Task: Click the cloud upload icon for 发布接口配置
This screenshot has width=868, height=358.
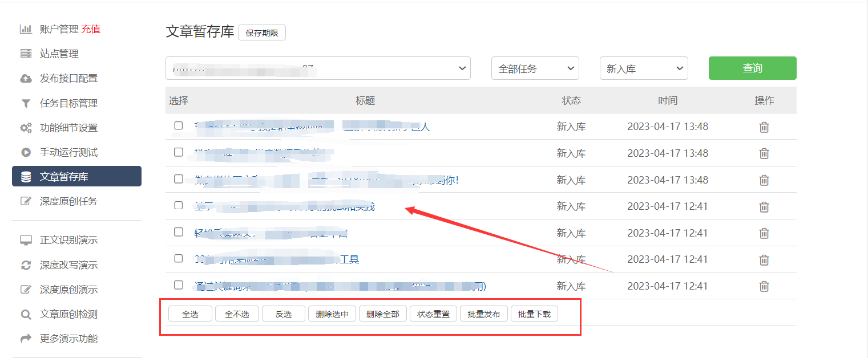Action: coord(26,79)
